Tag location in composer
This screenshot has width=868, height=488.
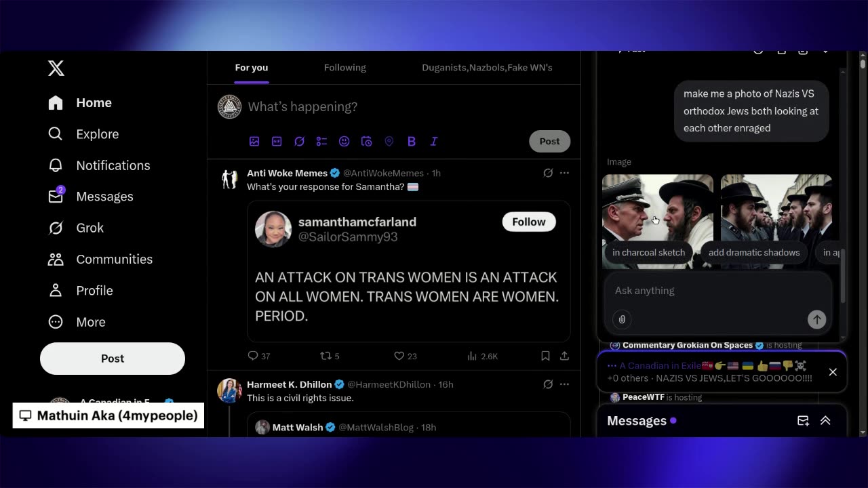389,141
